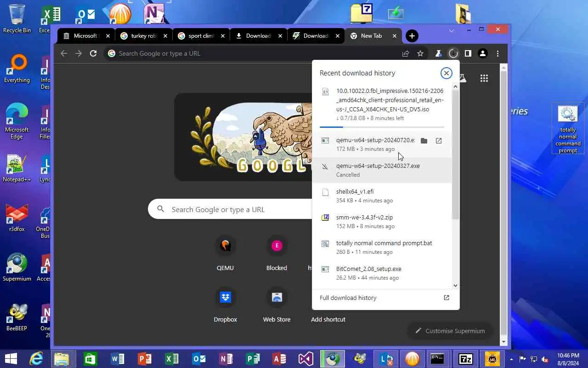Reload the current page
This screenshot has height=368, width=588.
[x=93, y=53]
